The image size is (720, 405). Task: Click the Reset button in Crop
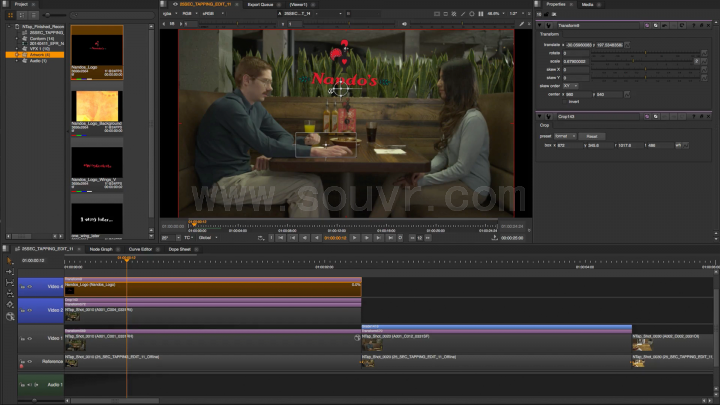tap(592, 136)
